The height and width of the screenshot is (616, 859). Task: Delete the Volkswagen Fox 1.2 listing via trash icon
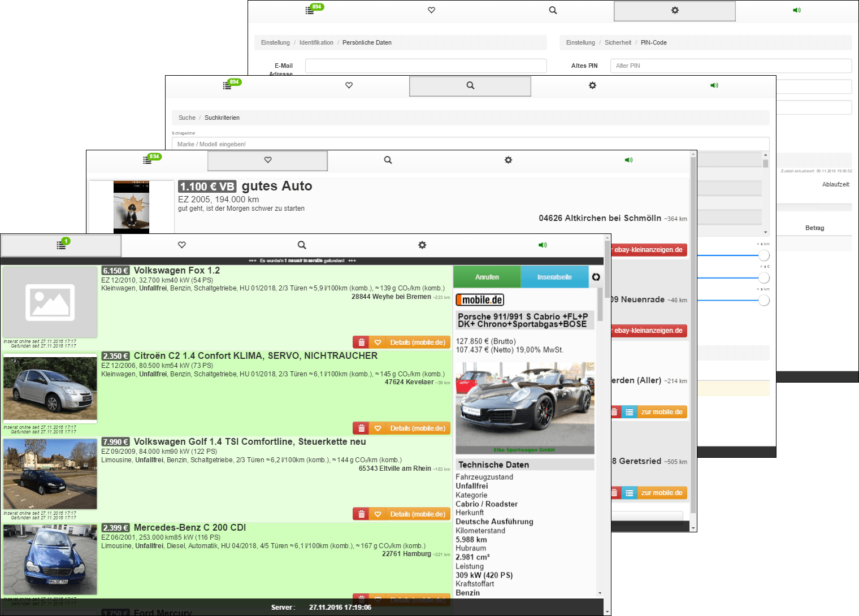coord(361,342)
